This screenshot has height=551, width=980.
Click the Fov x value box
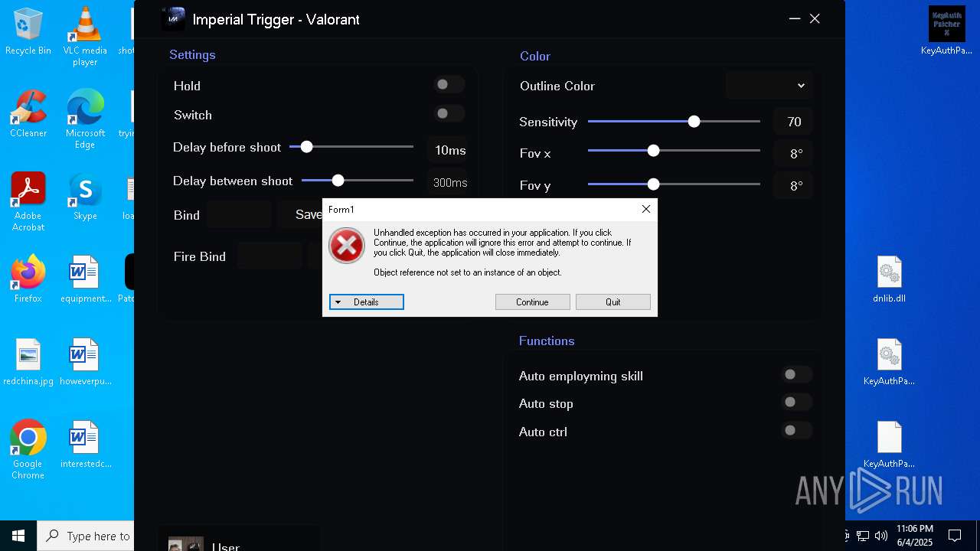click(793, 154)
